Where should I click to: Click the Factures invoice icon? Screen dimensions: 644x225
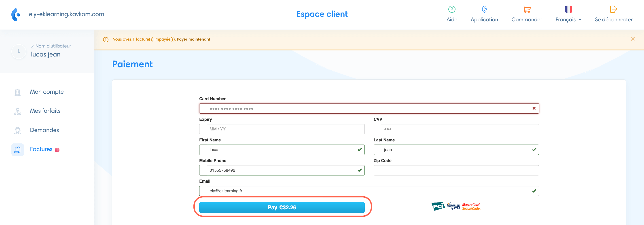point(17,149)
